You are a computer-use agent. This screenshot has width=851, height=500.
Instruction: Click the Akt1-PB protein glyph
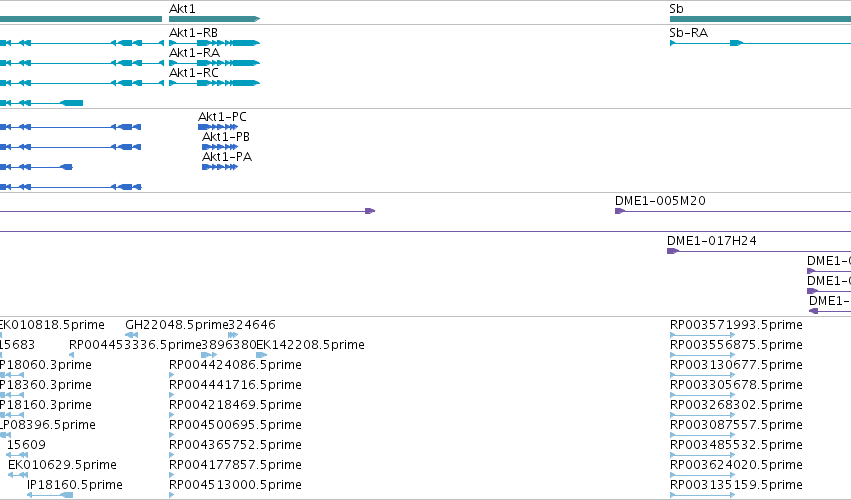(220, 147)
